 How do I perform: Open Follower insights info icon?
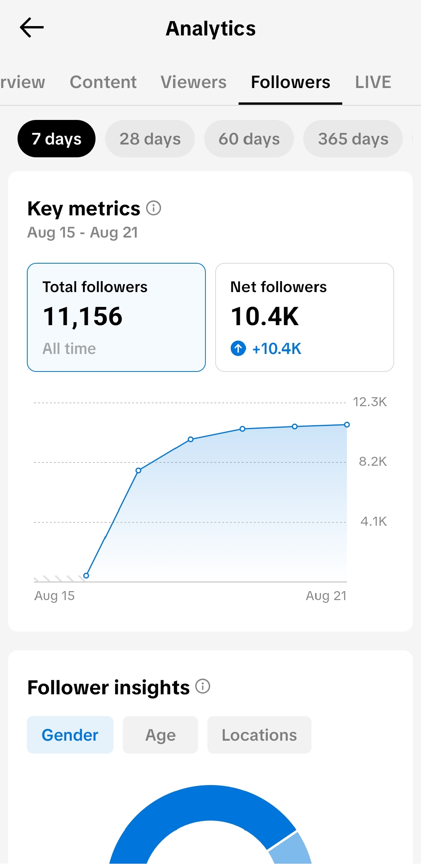(203, 686)
